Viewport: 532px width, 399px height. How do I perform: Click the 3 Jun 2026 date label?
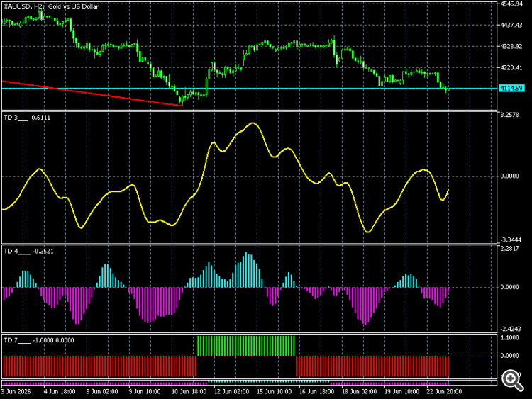[16, 391]
